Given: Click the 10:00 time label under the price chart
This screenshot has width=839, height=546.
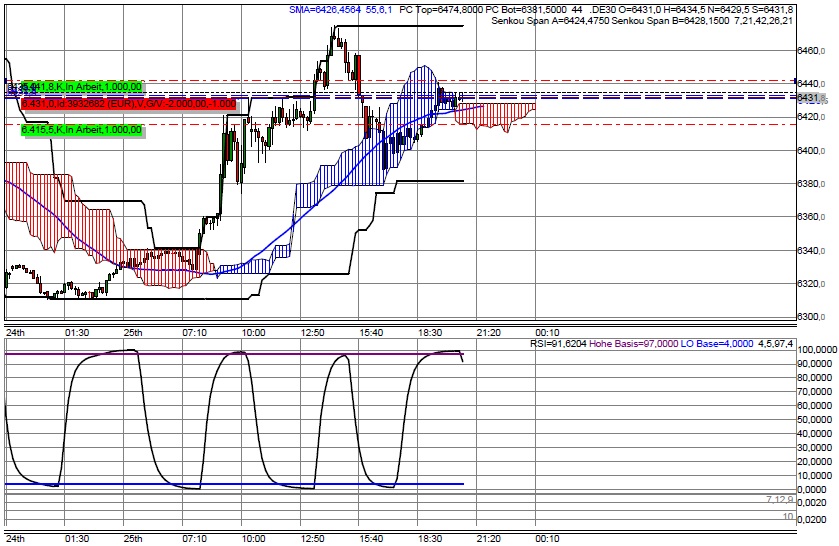Looking at the screenshot, I should pos(254,332).
